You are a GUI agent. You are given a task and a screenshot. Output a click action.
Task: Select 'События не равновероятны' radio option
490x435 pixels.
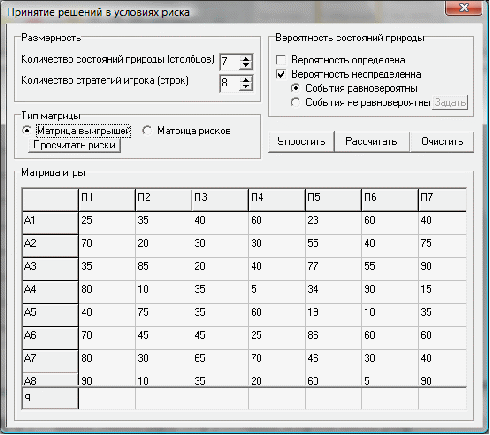[x=295, y=102]
